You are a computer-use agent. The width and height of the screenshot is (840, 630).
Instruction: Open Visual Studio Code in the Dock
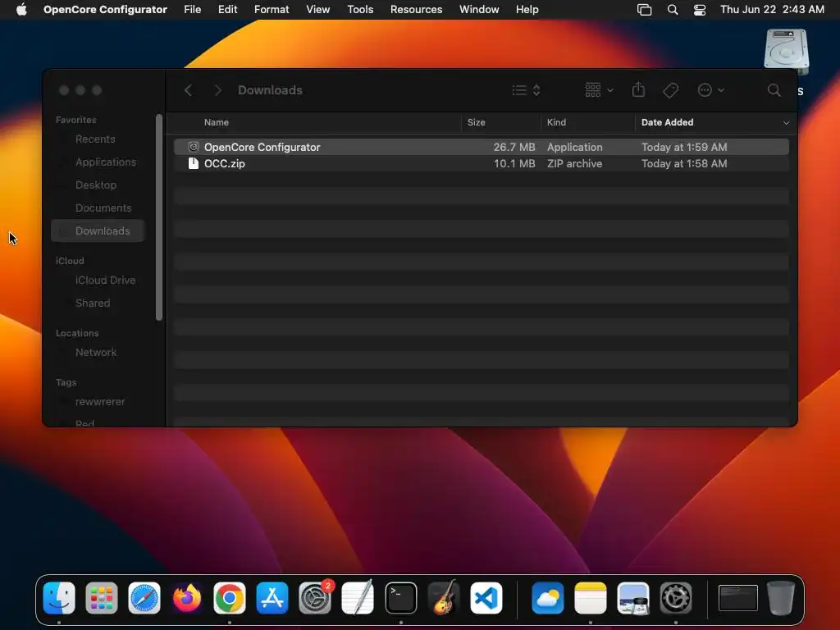pos(486,598)
